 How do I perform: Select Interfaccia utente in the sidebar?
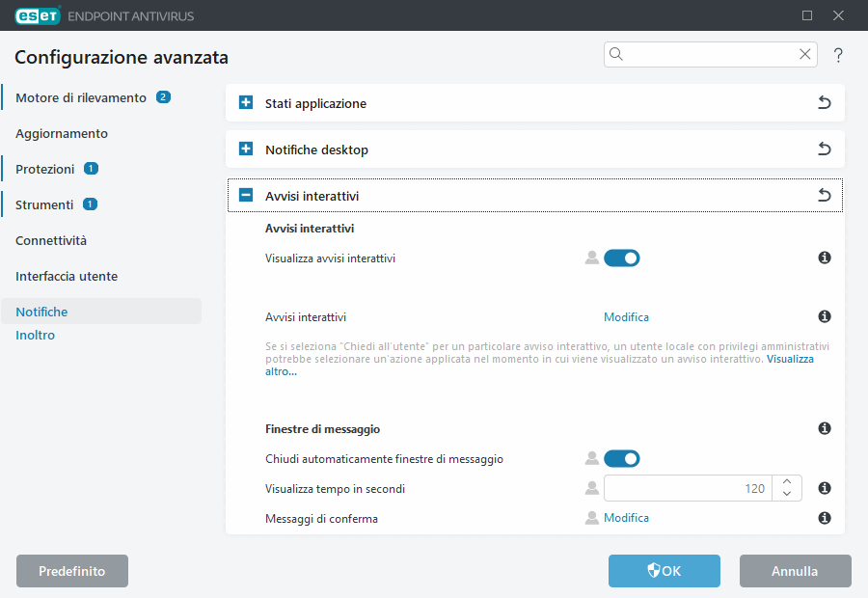pyautogui.click(x=67, y=276)
